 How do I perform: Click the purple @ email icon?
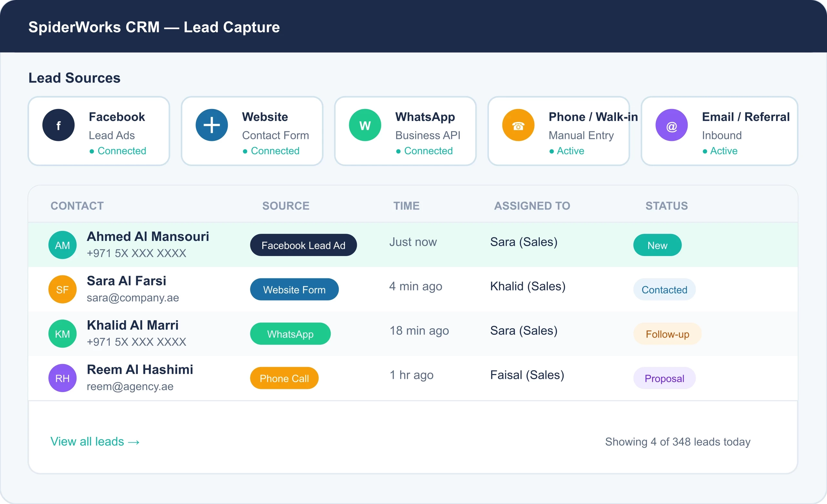click(671, 125)
